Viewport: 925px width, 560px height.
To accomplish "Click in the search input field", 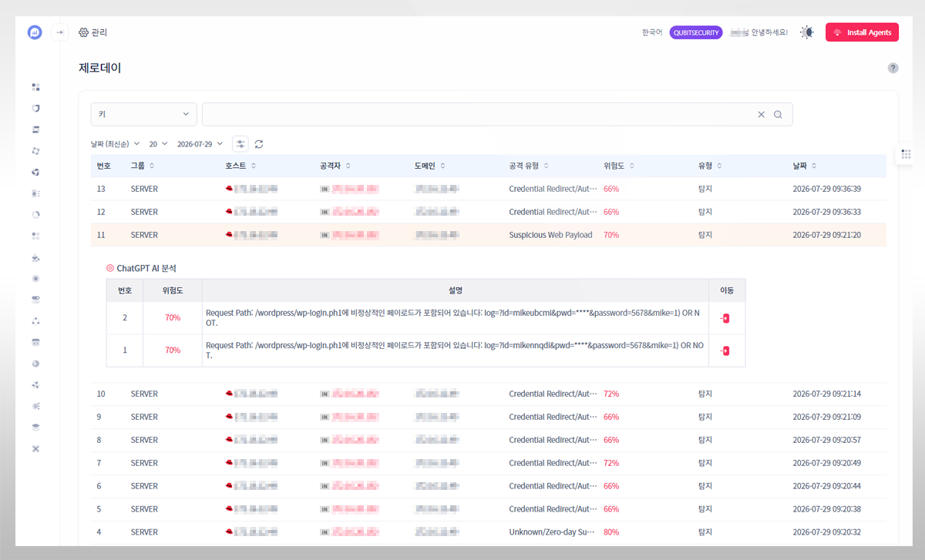I will point(478,114).
